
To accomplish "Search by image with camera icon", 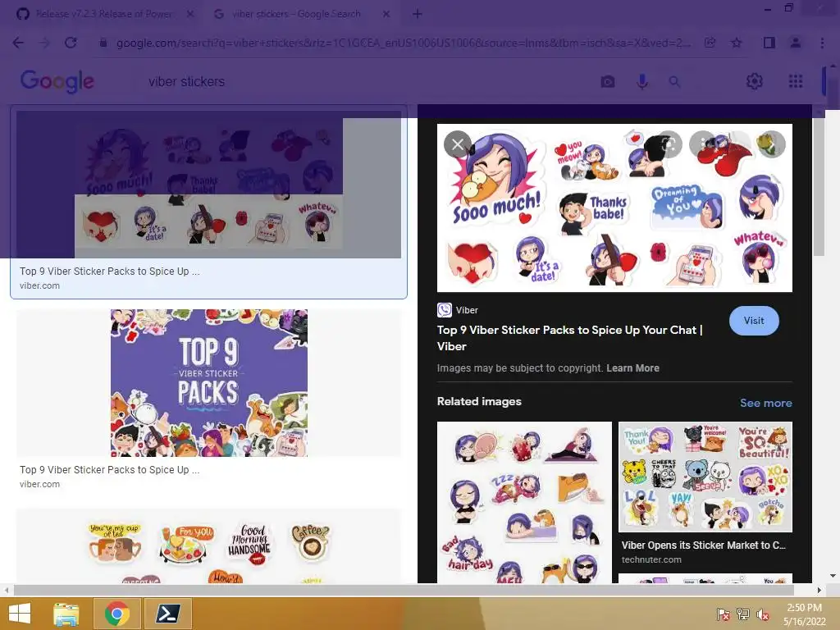I will point(608,81).
